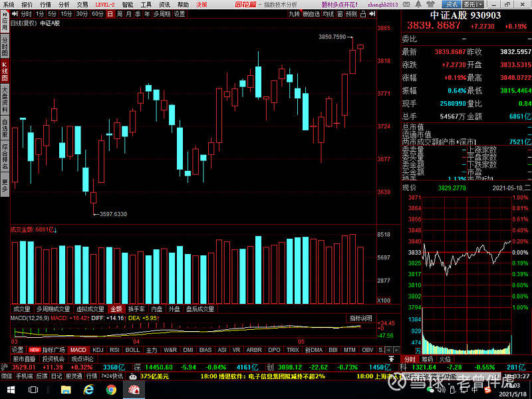Screen dimensions: 532x399
Task: Launch Google Chrome from the taskbar
Action: click(x=111, y=390)
